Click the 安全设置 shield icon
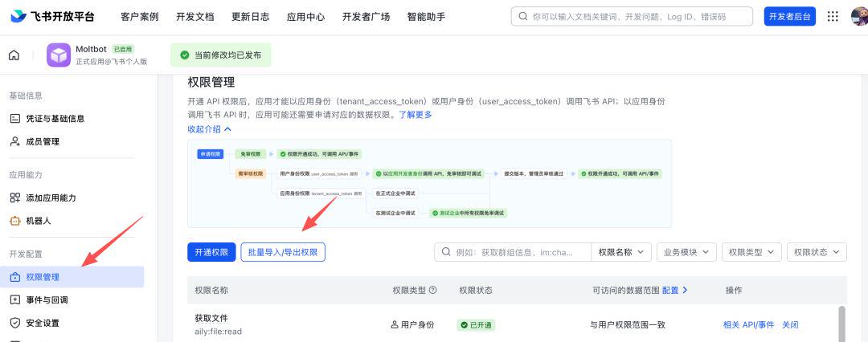The height and width of the screenshot is (342, 868). click(x=15, y=323)
